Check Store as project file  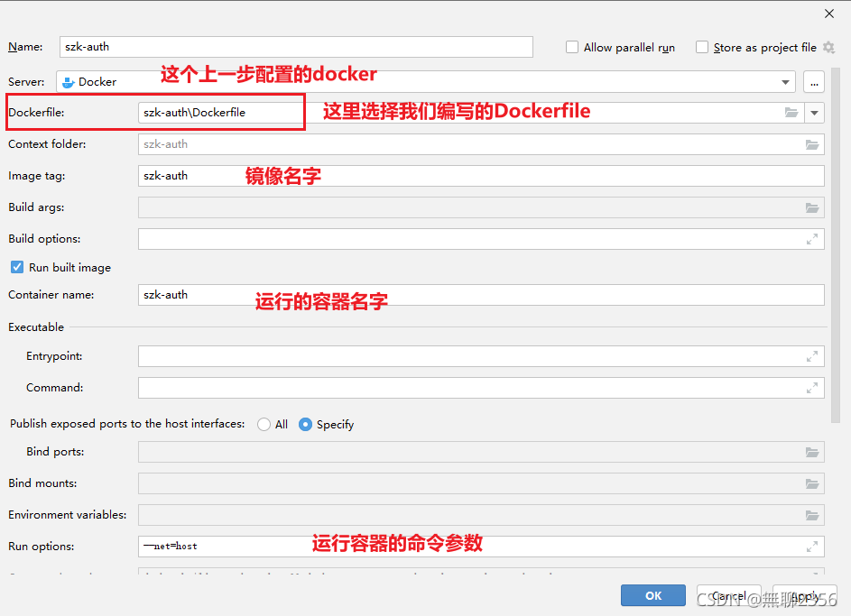(699, 47)
